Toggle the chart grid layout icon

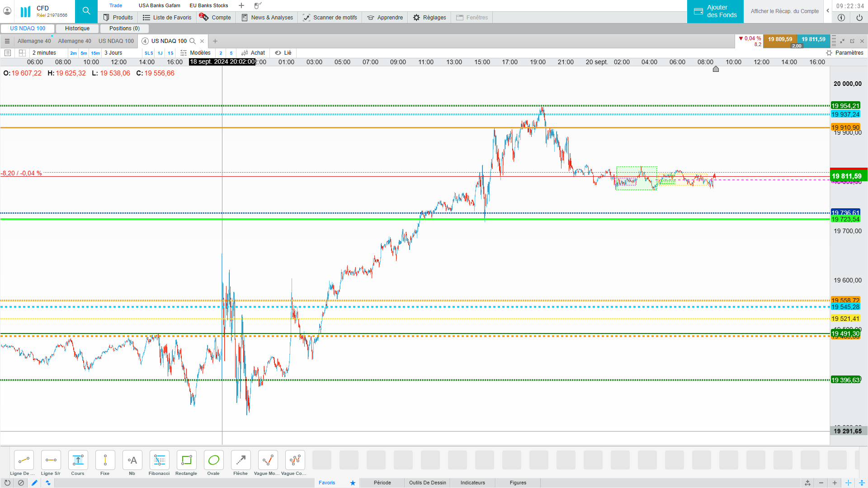click(x=22, y=53)
